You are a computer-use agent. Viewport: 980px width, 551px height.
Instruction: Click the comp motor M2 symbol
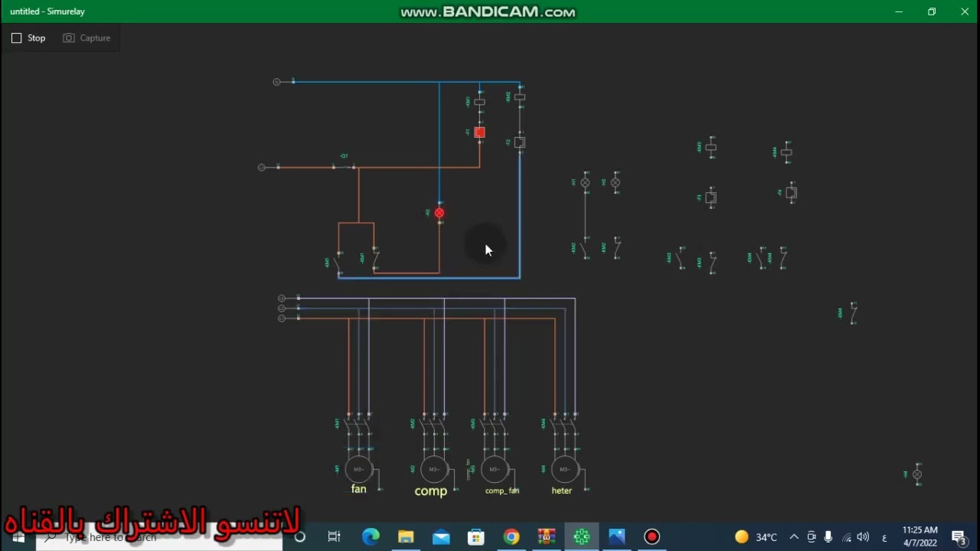click(x=434, y=469)
